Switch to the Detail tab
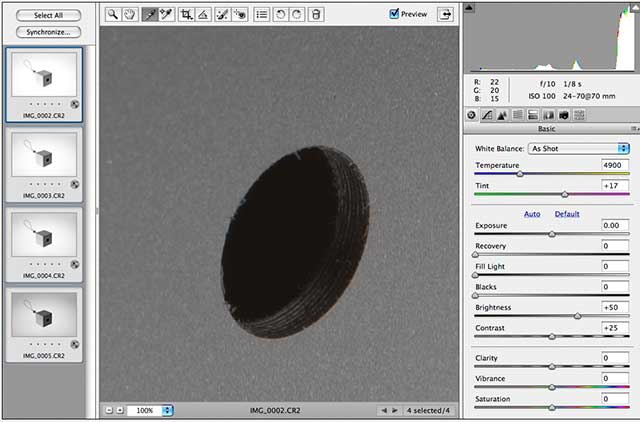Screen dimensions: 640x422 point(502,115)
